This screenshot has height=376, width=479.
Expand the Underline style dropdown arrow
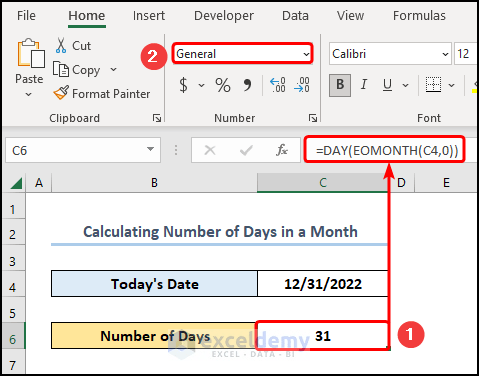tap(405, 85)
